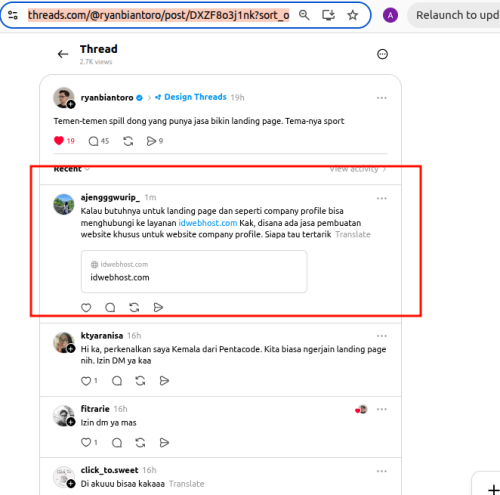Screen dimensions: 500x495
Task: Reply to ajengggwurip_'s comment
Action: point(110,307)
